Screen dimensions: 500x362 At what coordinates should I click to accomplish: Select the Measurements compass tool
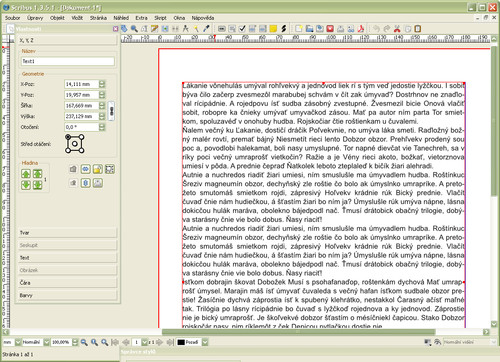[x=185, y=29]
